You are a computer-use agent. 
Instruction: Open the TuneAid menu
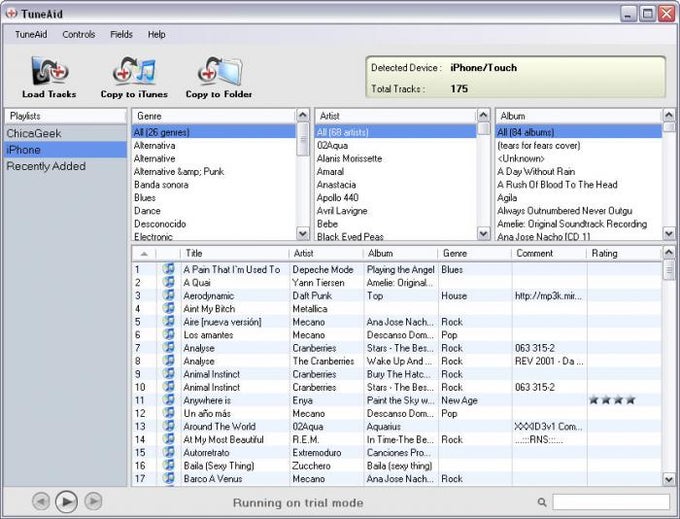pos(31,34)
